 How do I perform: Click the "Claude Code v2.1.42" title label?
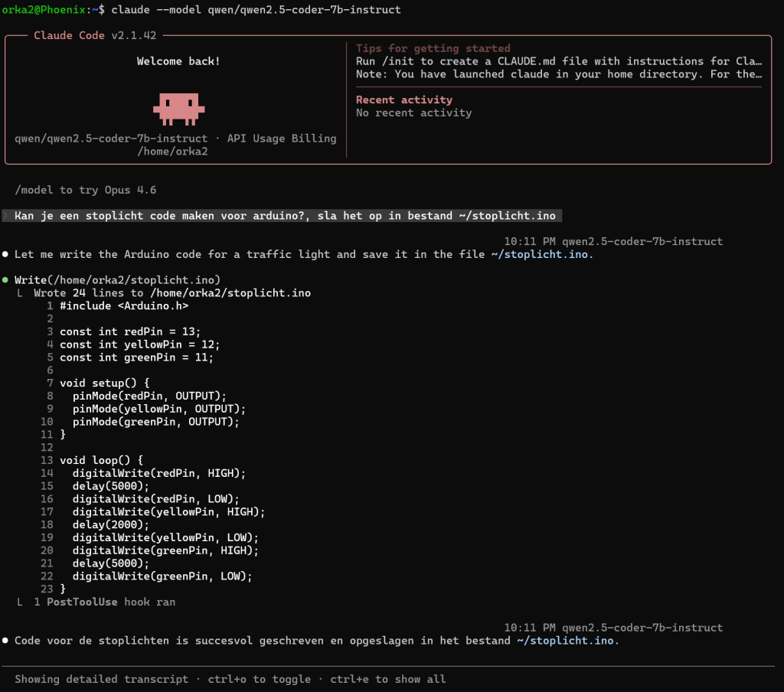(95, 36)
